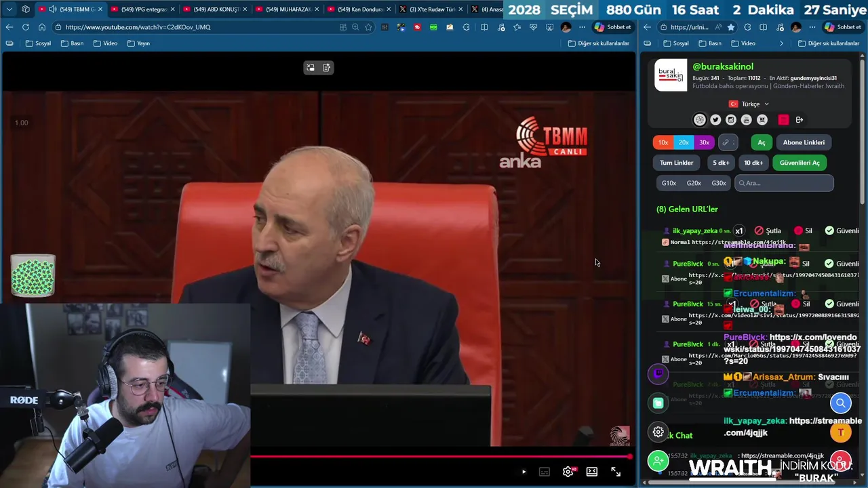This screenshot has height=488, width=868.
Task: Click the green Aç button
Action: click(762, 142)
